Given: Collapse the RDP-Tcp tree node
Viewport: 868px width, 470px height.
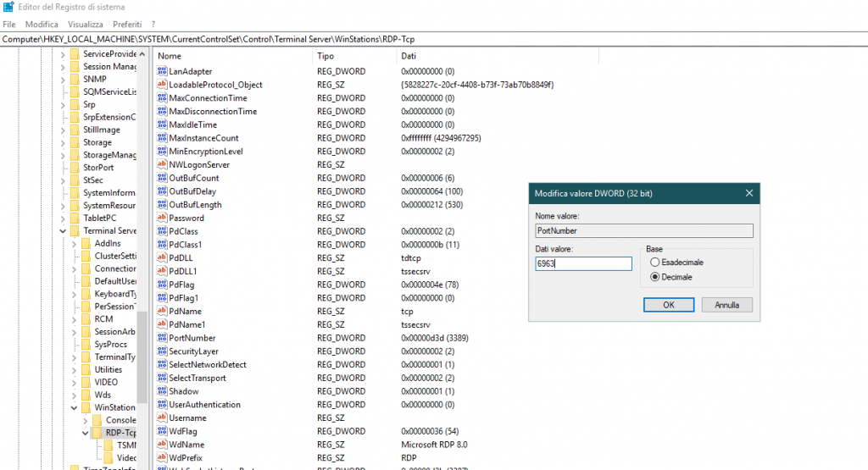Looking at the screenshot, I should click(85, 434).
